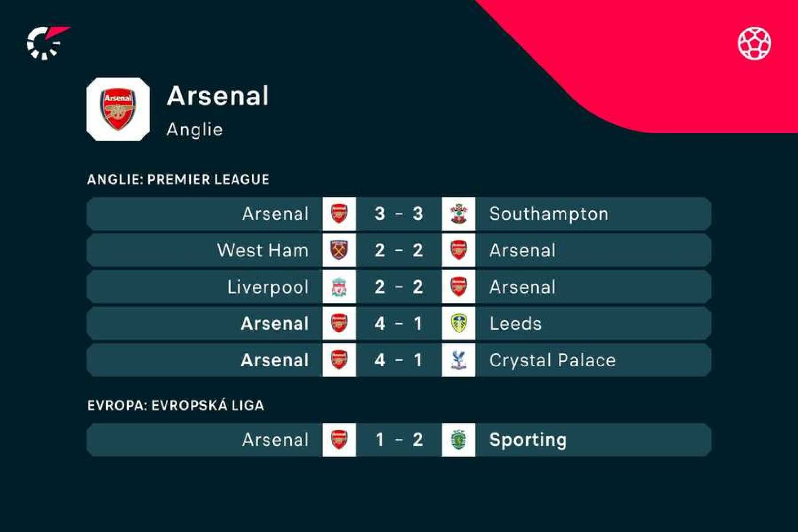Viewport: 798px width, 532px height.
Task: Open the Anglie: Premier League heading
Action: tap(178, 179)
